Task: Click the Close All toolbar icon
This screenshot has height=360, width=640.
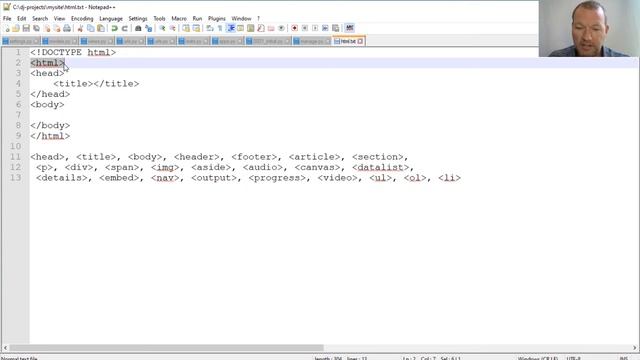Action: point(57,28)
